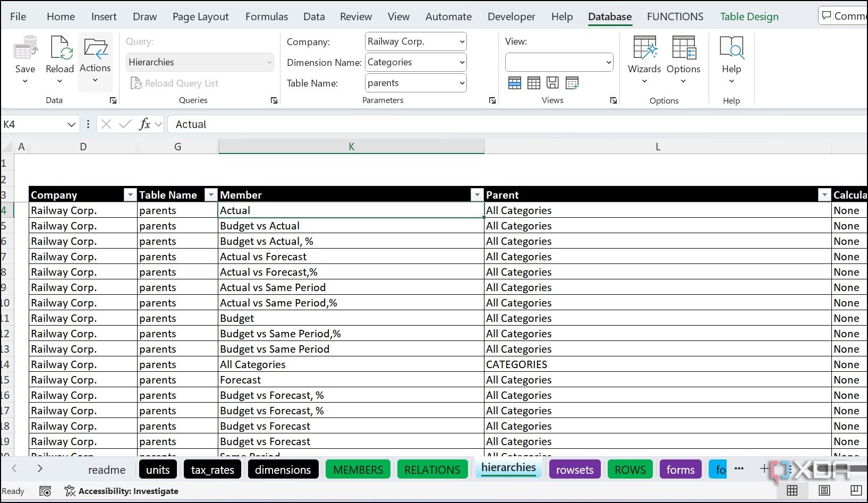Click the formula bar cancel icon
The height and width of the screenshot is (503, 868).
pos(106,124)
